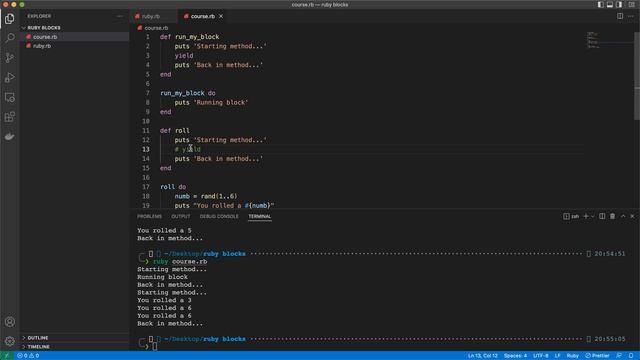Click the errors and warnings count in the status bar
This screenshot has width=640, height=360.
28,356
